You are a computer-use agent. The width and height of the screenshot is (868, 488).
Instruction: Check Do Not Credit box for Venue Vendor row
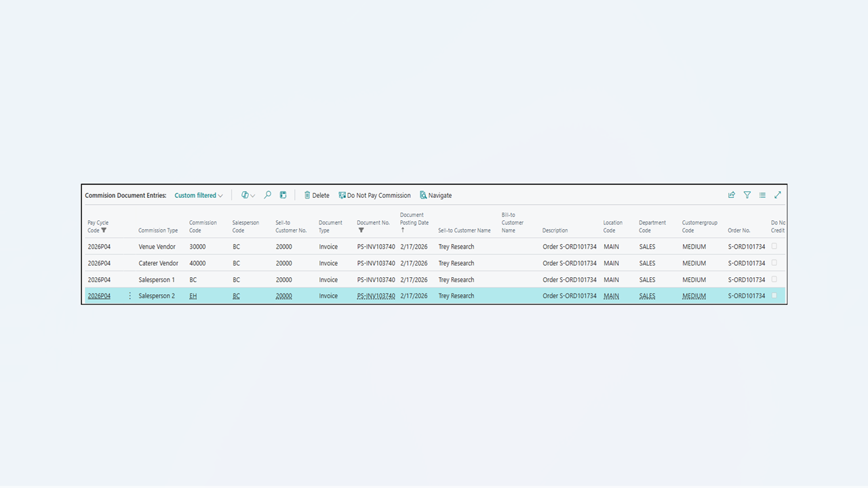(x=774, y=247)
